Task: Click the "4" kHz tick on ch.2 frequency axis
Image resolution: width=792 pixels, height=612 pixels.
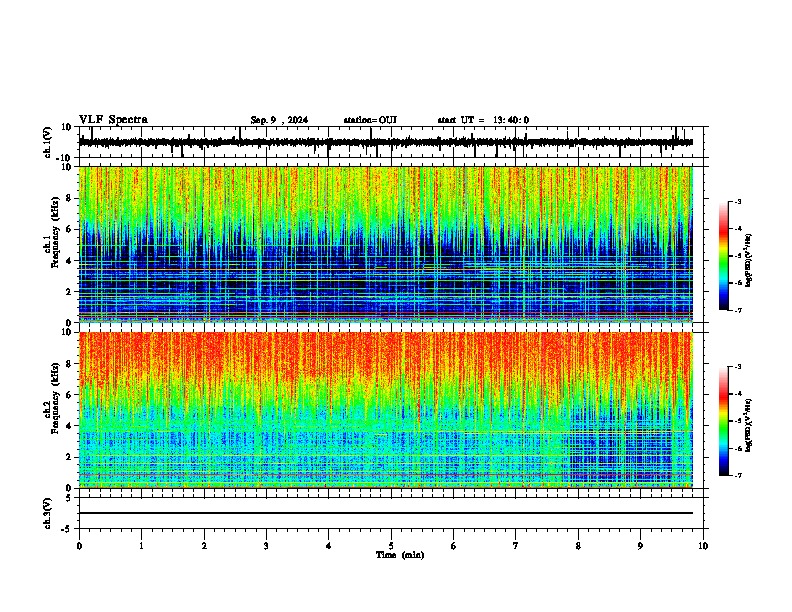Action: (x=69, y=426)
